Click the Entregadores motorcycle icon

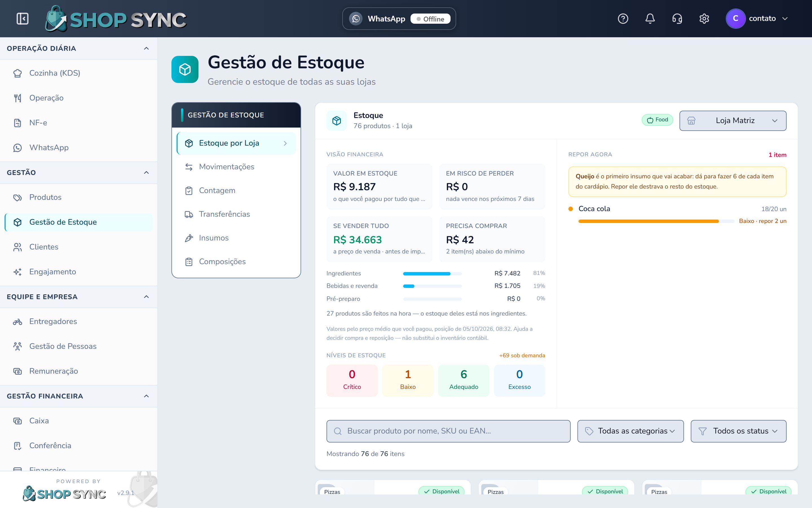(17, 321)
